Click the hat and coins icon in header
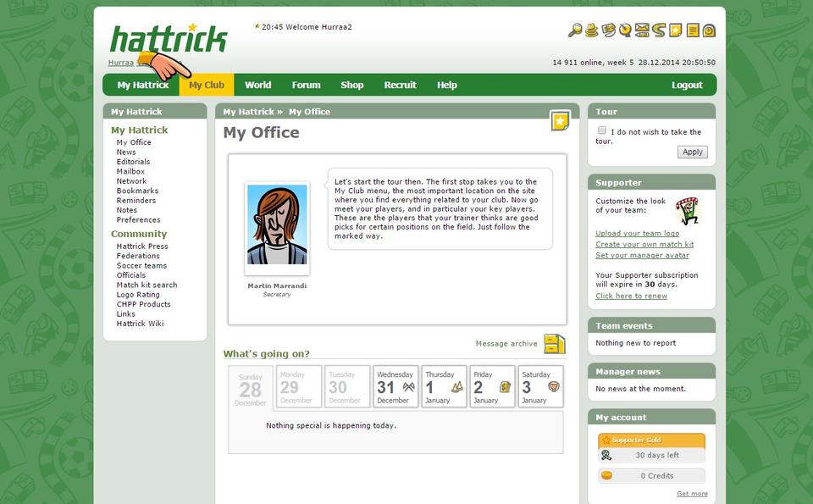813x504 pixels. pos(592,30)
